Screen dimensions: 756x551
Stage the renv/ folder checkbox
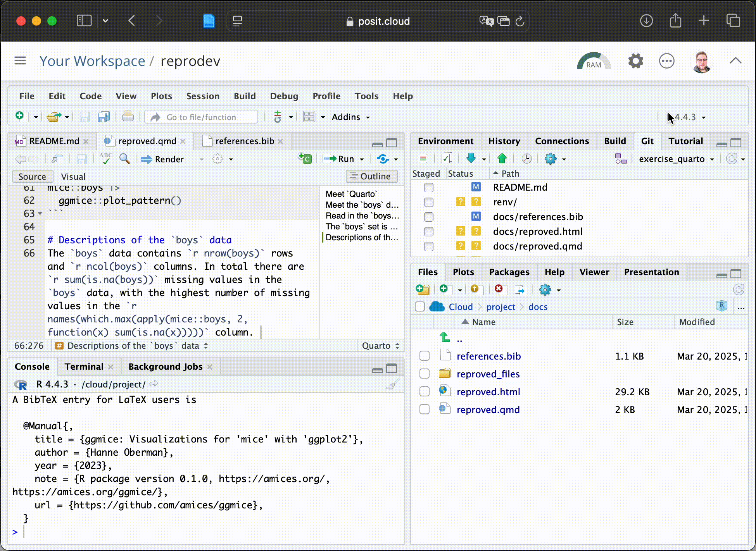coord(428,202)
